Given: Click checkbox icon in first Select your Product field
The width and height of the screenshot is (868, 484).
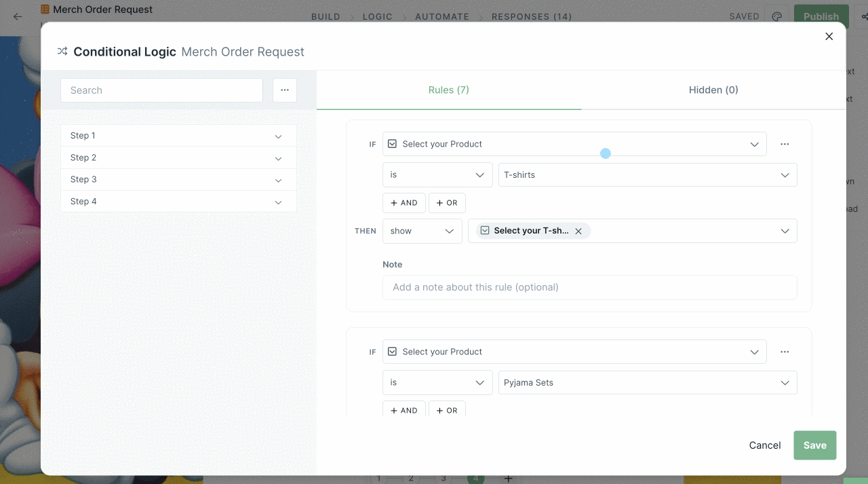Looking at the screenshot, I should 392,143.
